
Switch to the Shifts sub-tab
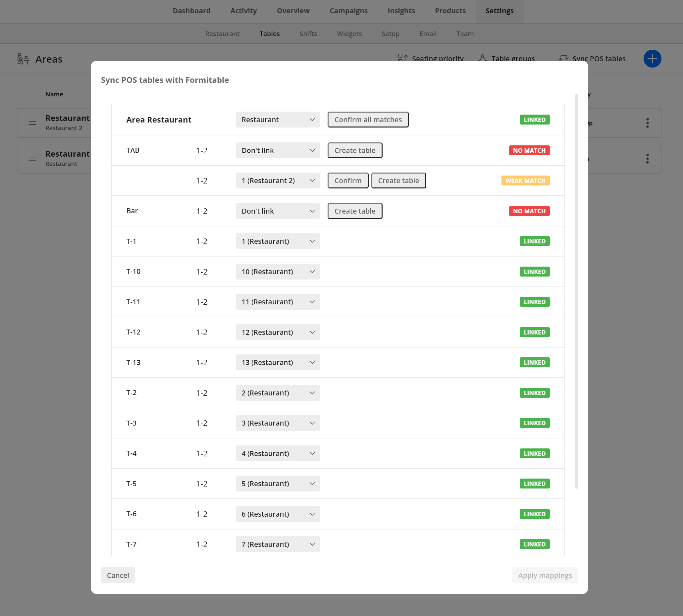point(308,34)
